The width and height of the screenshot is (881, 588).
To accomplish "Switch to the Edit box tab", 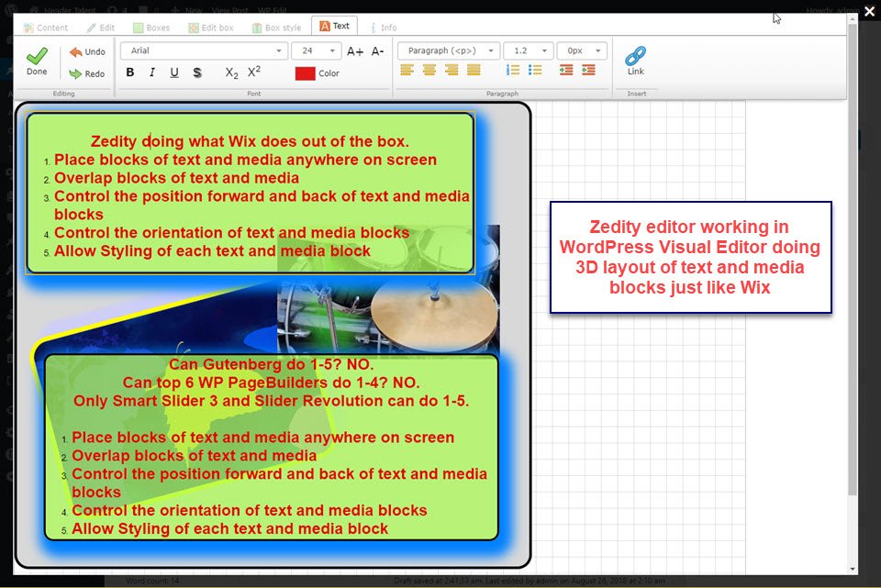I will point(211,28).
